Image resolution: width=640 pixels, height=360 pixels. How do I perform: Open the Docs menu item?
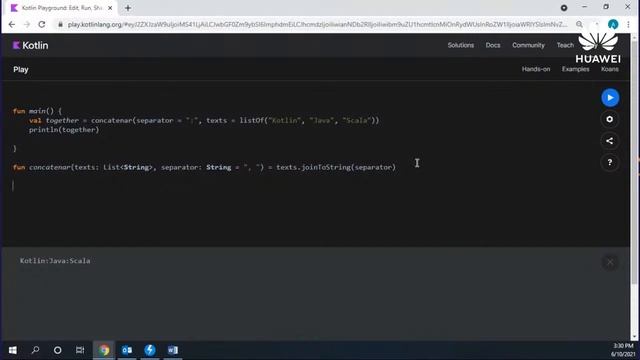tap(493, 45)
